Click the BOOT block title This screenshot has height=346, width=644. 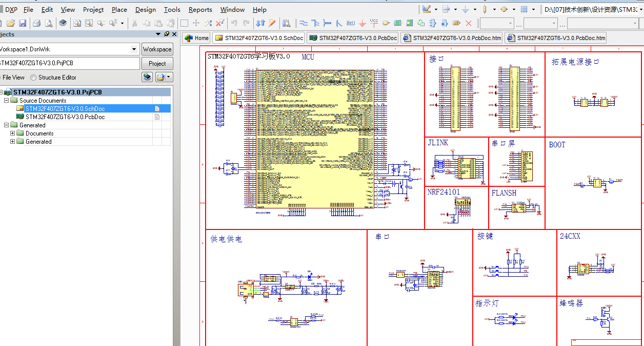click(x=557, y=145)
